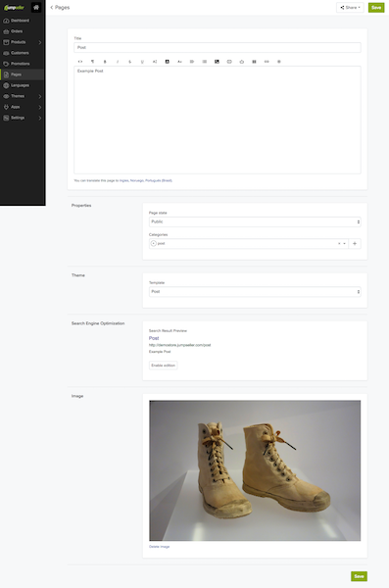Switch editor to HTML code view
The width and height of the screenshot is (389, 588).
pos(80,62)
